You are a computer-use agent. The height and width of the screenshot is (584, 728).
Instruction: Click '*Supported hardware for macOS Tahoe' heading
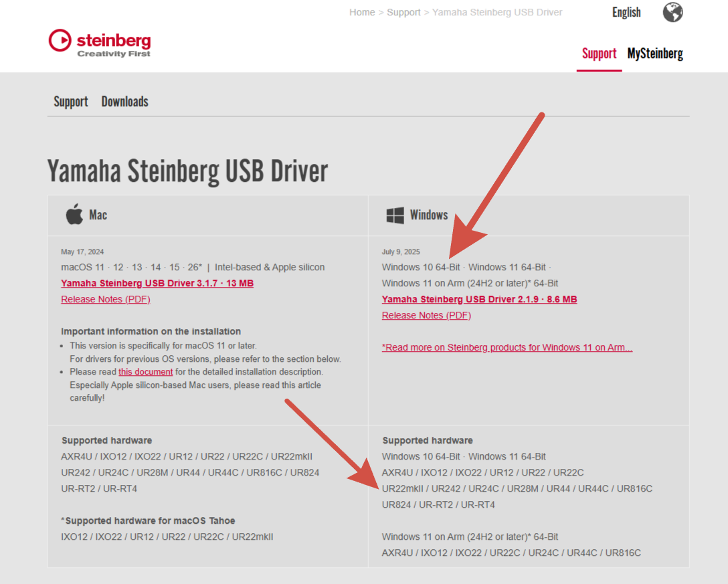tap(148, 521)
